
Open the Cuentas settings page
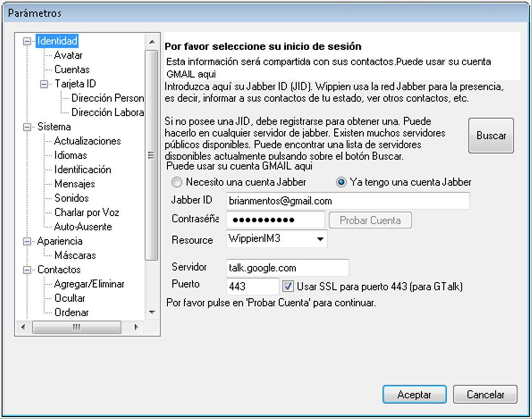pyautogui.click(x=72, y=69)
